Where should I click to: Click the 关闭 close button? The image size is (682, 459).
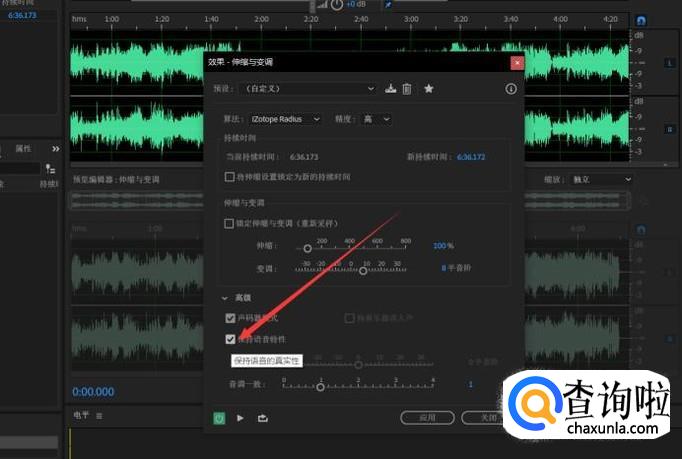[x=488, y=418]
